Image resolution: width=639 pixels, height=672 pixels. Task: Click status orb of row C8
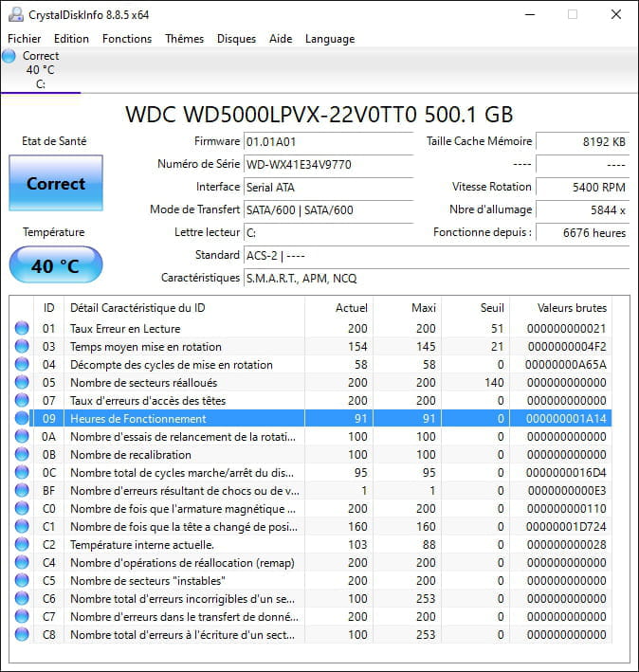22,634
